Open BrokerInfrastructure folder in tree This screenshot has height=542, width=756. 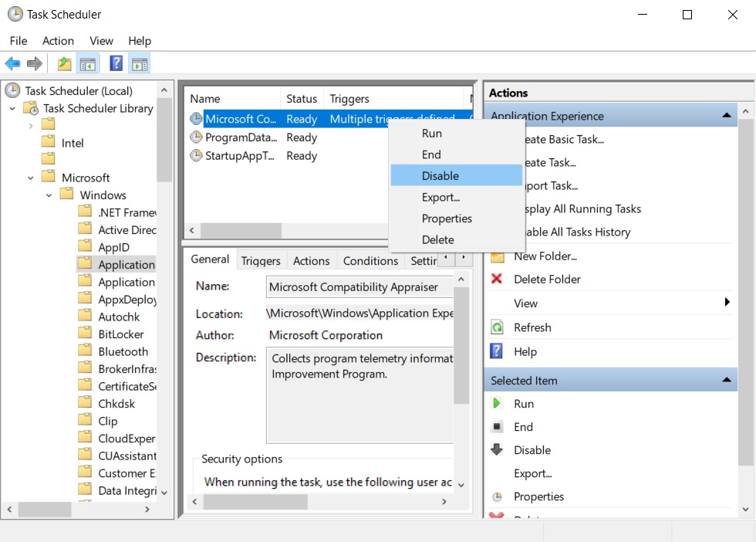pyautogui.click(x=127, y=369)
